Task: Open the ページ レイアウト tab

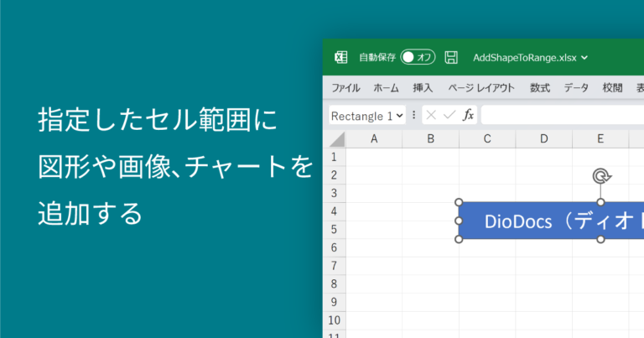Action: point(481,87)
